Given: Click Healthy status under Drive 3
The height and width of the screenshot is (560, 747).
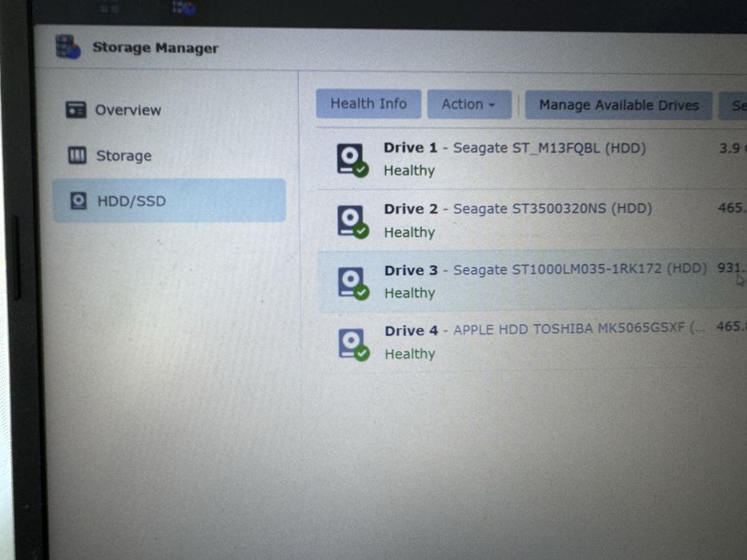Looking at the screenshot, I should 410,293.
